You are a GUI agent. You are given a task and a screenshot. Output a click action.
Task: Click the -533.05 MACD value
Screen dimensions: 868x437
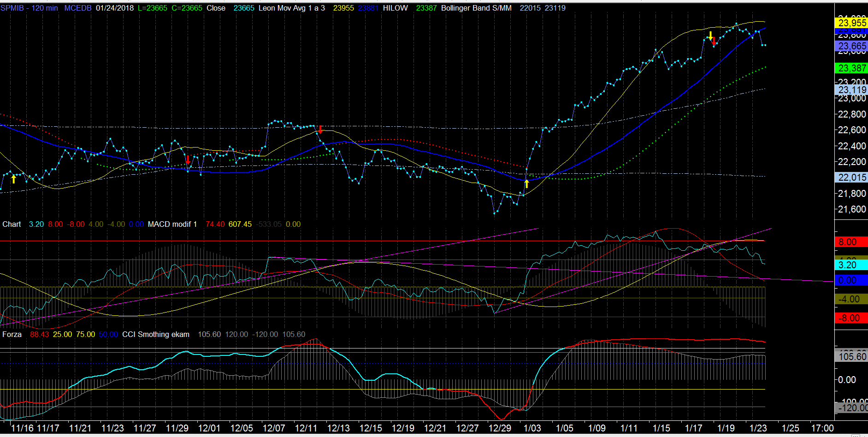[x=268, y=224]
